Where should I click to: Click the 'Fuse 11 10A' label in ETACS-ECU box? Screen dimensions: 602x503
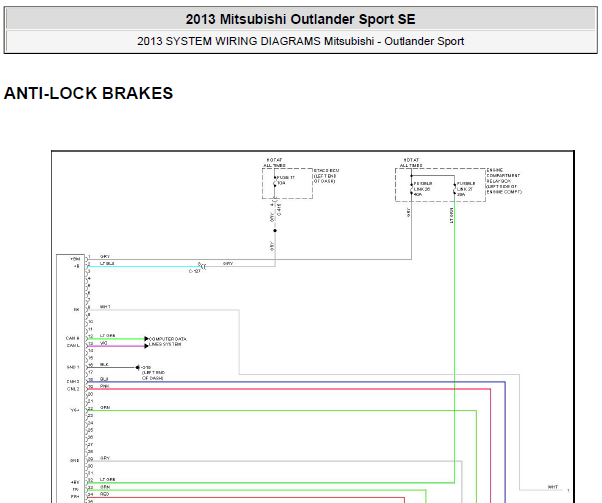(x=286, y=180)
